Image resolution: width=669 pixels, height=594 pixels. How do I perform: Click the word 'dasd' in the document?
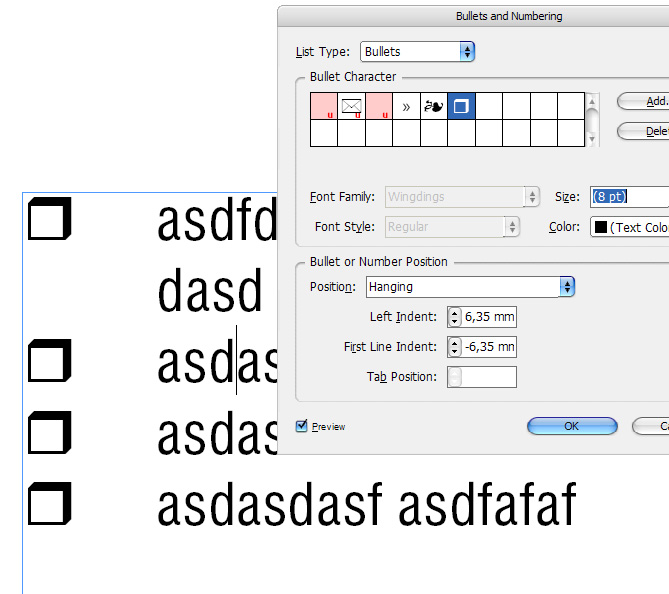(x=209, y=291)
